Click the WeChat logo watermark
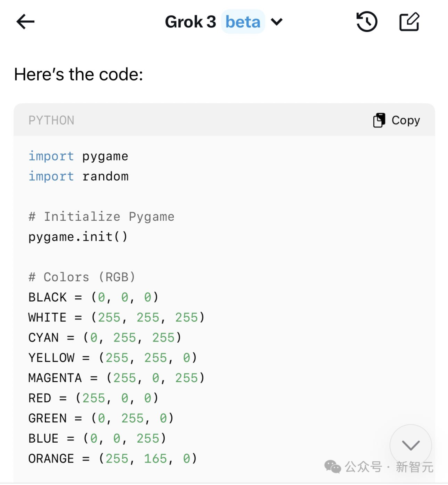Image resolution: width=448 pixels, height=485 pixels. [x=333, y=467]
